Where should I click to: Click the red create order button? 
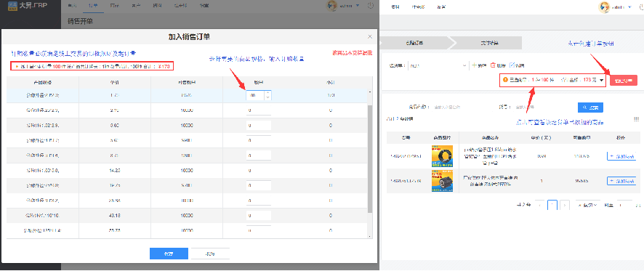624,80
